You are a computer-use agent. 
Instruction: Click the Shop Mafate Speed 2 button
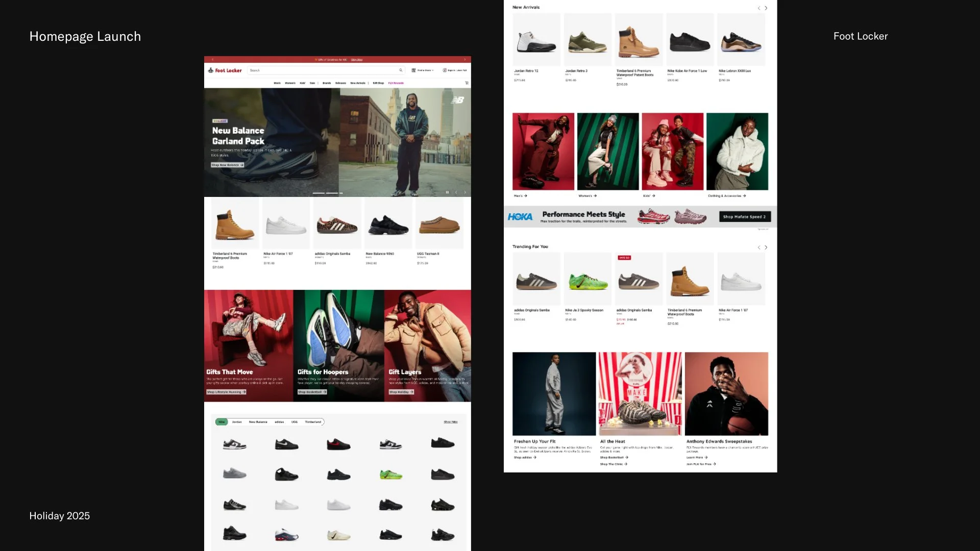[x=745, y=217]
